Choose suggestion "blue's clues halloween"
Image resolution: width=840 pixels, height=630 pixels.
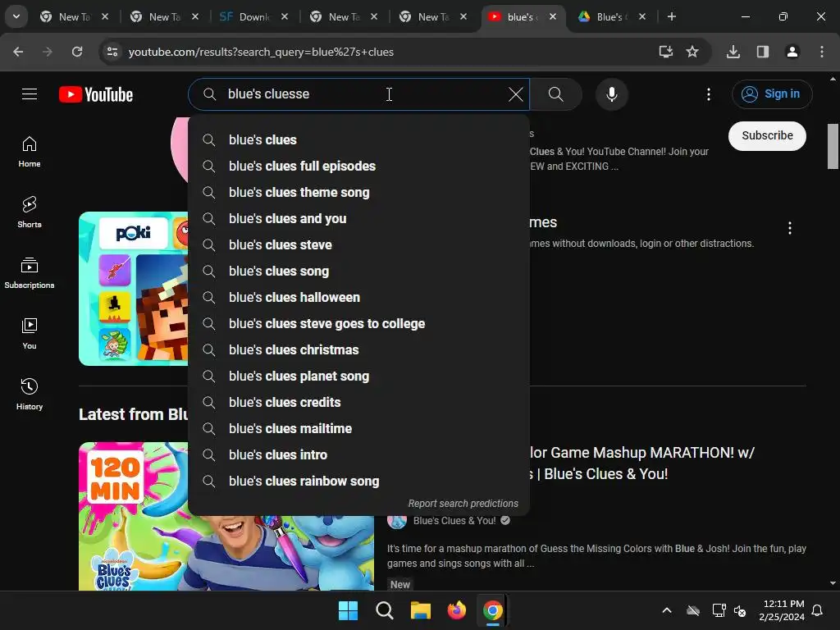[x=359, y=297]
